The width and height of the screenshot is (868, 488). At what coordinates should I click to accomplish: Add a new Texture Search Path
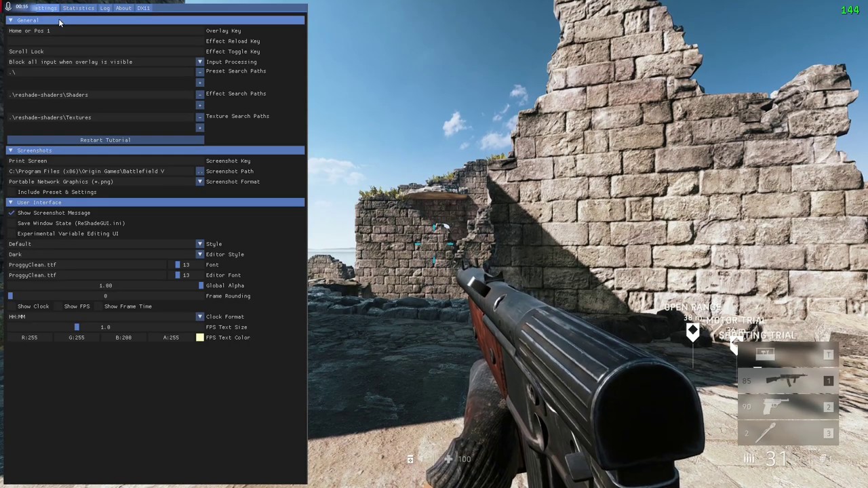click(x=199, y=128)
